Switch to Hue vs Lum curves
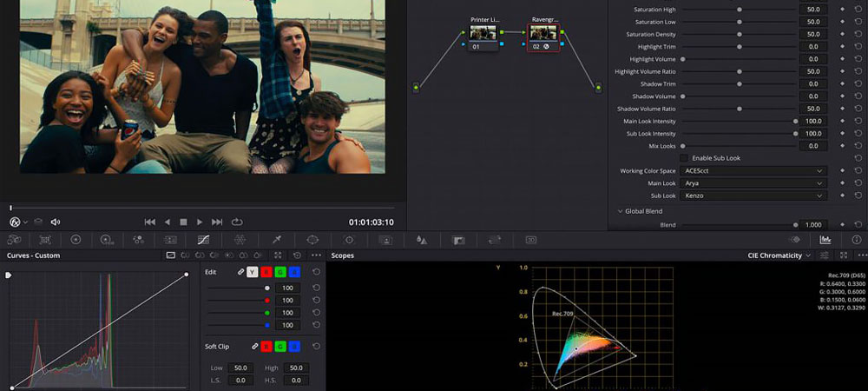Viewport: 868px width, 391px height. click(214, 255)
